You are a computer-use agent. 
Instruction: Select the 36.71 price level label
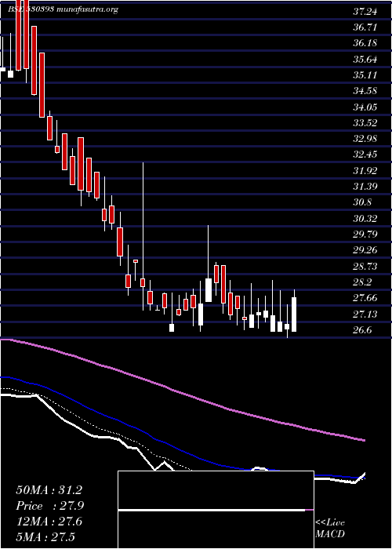click(365, 27)
